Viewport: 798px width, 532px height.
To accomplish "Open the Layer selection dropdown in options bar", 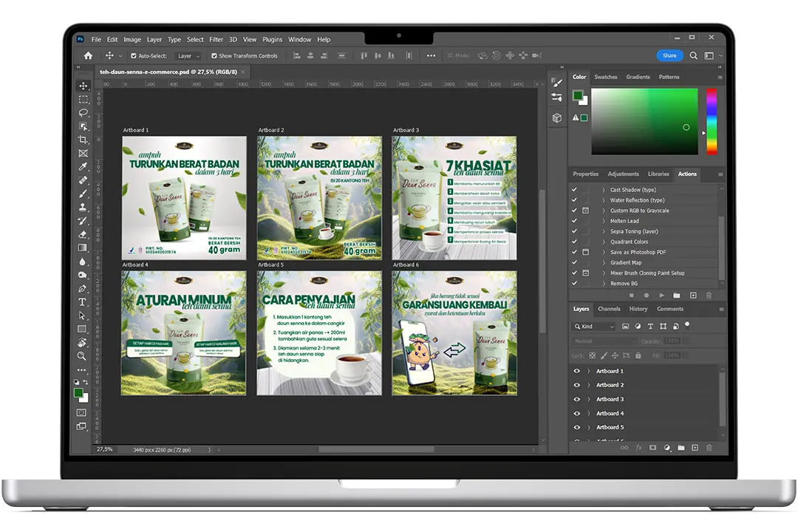I will [187, 55].
